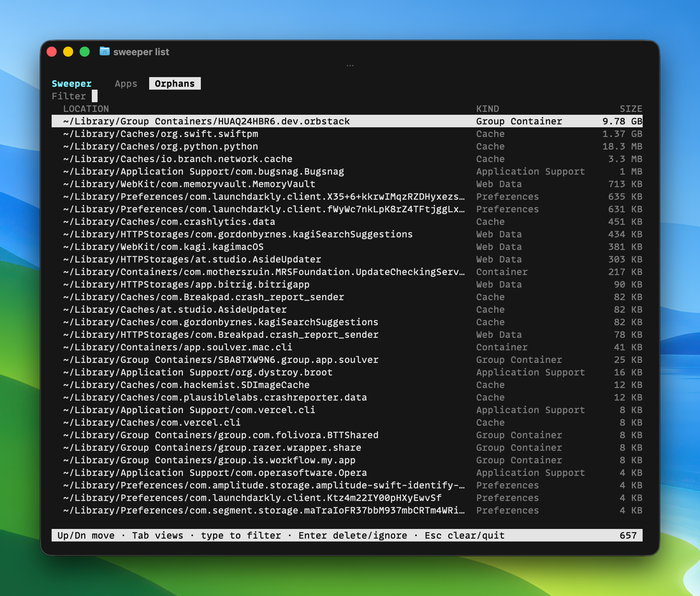Select HTTPStorages com.Breakpad.crash_report_sender row

click(347, 335)
